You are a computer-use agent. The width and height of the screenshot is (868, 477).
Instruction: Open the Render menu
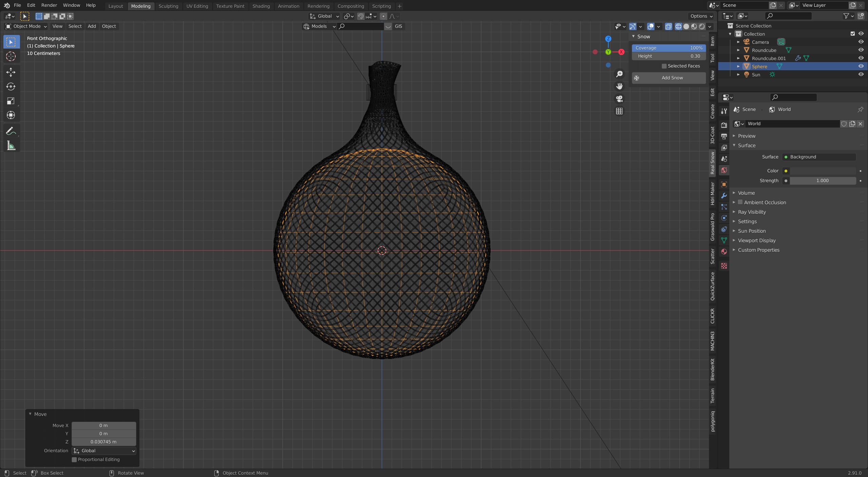click(49, 5)
